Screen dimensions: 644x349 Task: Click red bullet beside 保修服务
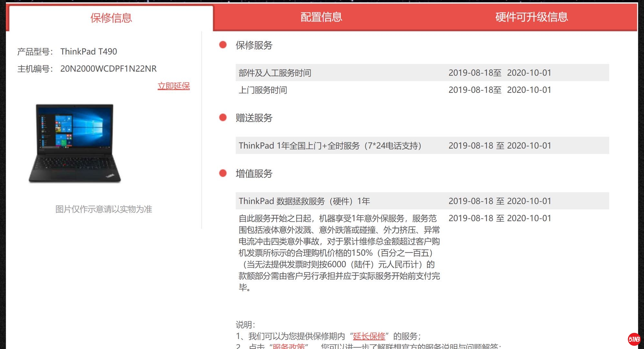(x=223, y=45)
